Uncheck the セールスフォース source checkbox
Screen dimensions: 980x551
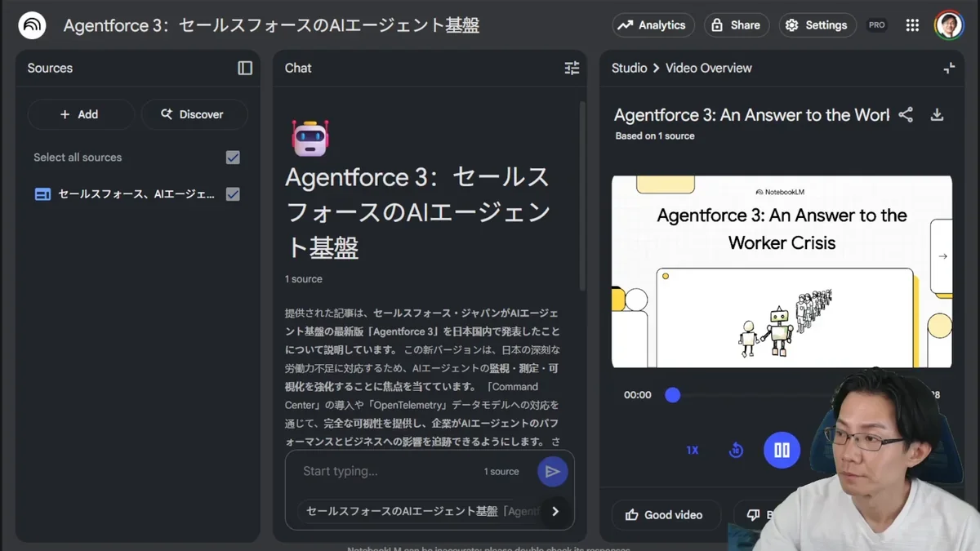click(233, 194)
